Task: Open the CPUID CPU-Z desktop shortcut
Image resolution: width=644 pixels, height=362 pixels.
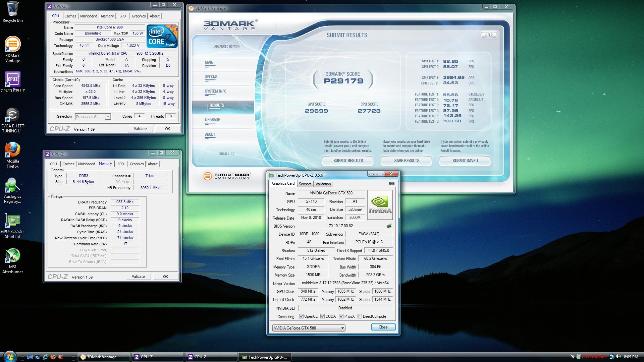Action: click(x=13, y=82)
